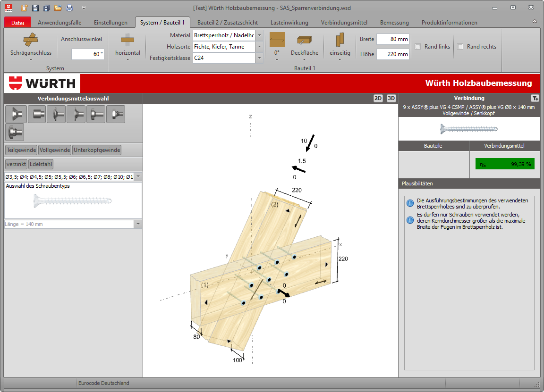Click the Höhe 220 mm input field
Viewport: 544px width, 392px height.
click(393, 54)
